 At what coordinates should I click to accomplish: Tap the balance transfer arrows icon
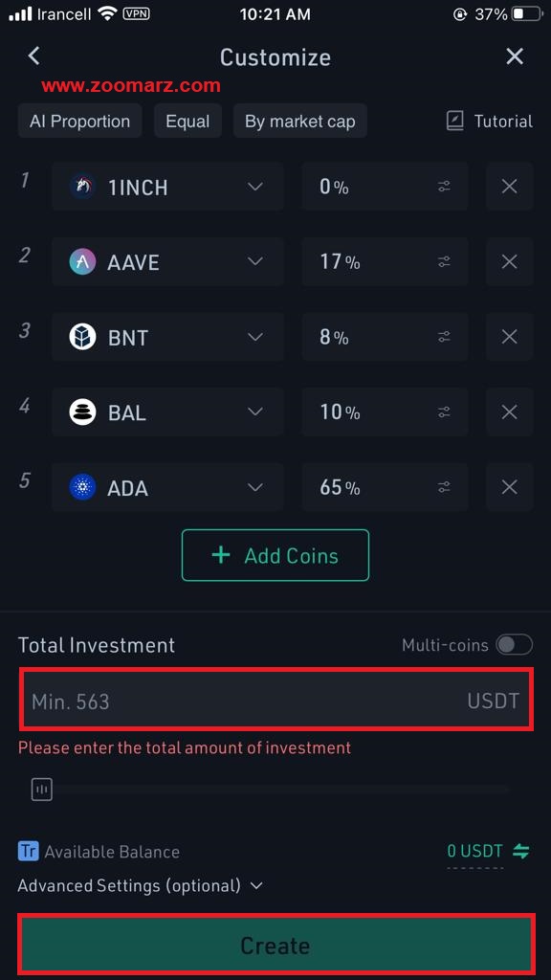521,851
